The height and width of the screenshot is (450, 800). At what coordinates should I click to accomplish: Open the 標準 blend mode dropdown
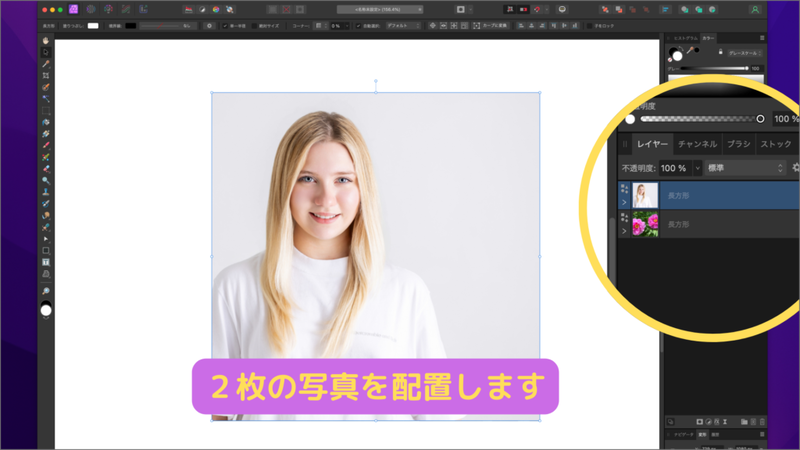[x=745, y=168]
